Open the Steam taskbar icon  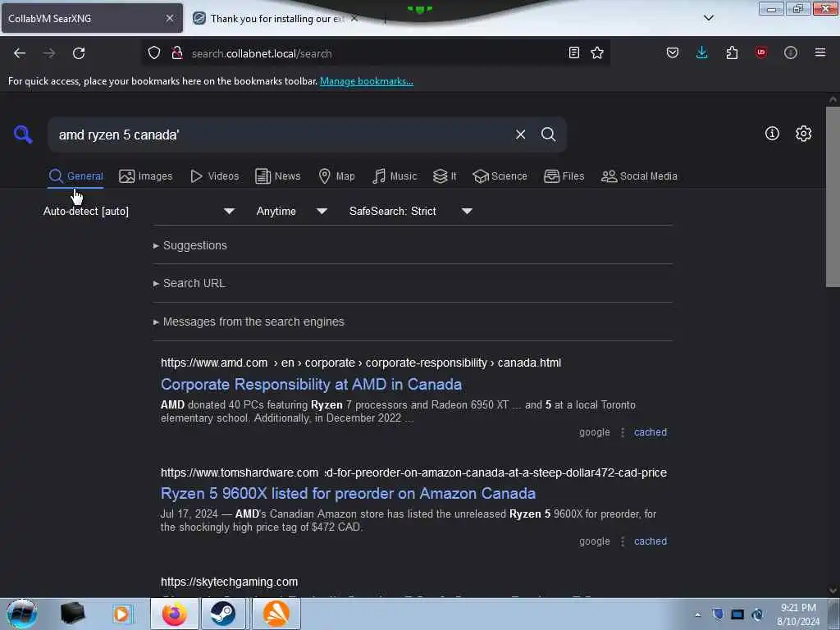[223, 614]
